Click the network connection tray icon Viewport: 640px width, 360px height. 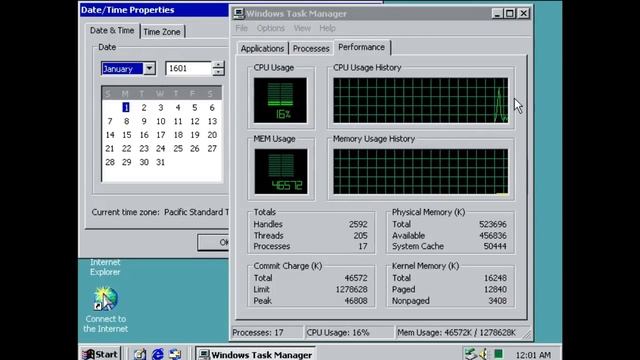pyautogui.click(x=470, y=354)
